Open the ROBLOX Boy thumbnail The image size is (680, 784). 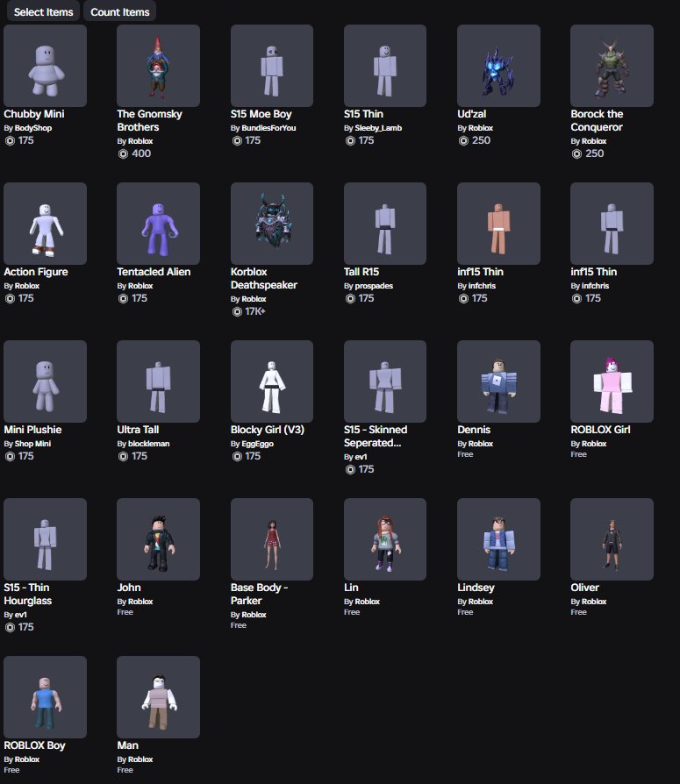pos(45,697)
